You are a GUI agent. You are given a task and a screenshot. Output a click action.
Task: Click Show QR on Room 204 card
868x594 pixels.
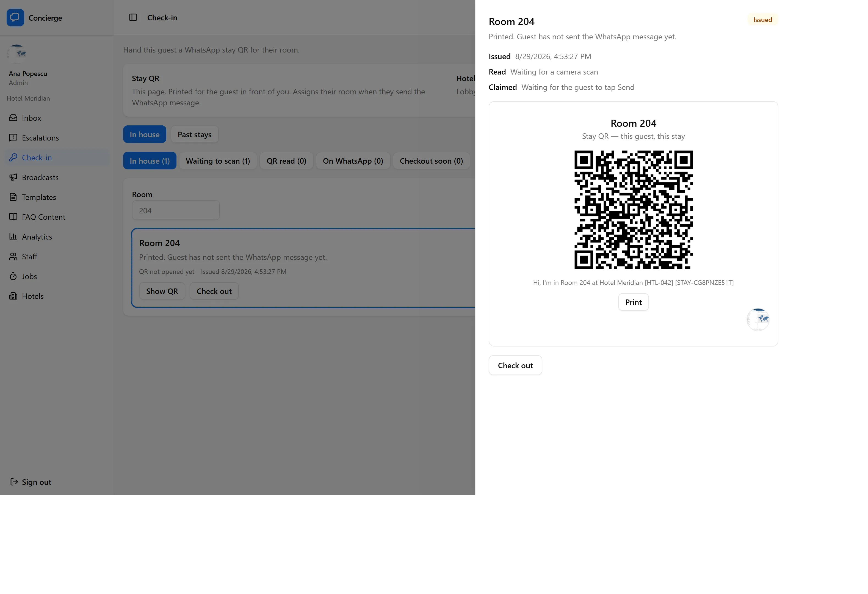pyautogui.click(x=162, y=291)
